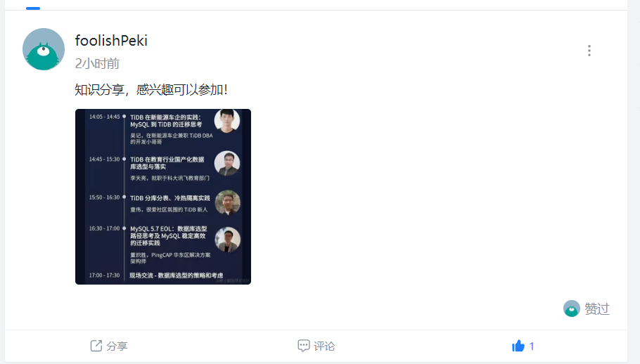Click the 17:00 - 17:30 timeline entry
The width and height of the screenshot is (640, 364).
(156, 275)
